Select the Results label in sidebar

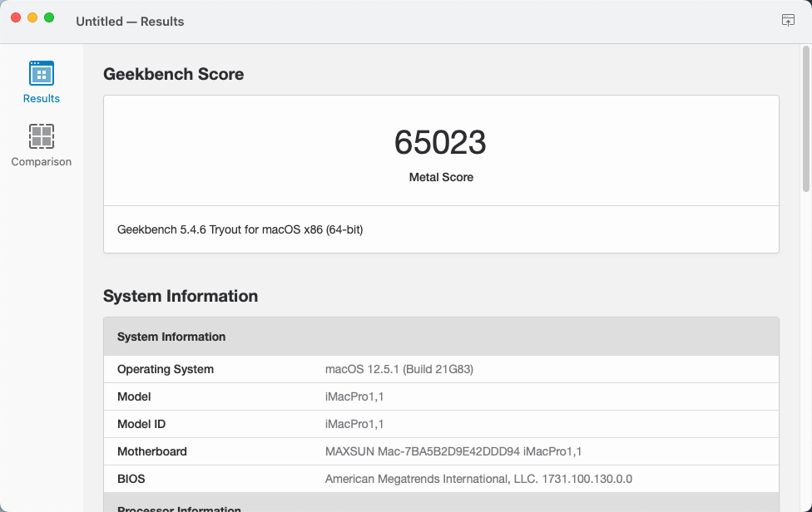tap(42, 98)
